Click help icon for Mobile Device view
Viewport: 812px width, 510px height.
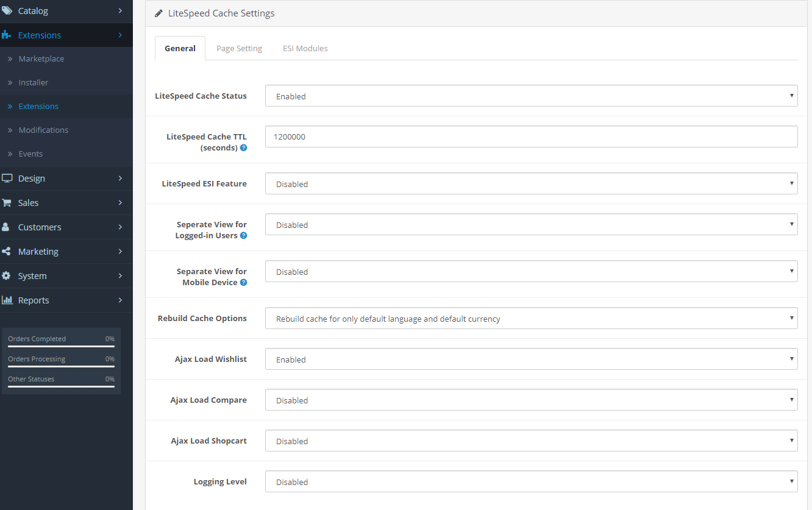(243, 283)
